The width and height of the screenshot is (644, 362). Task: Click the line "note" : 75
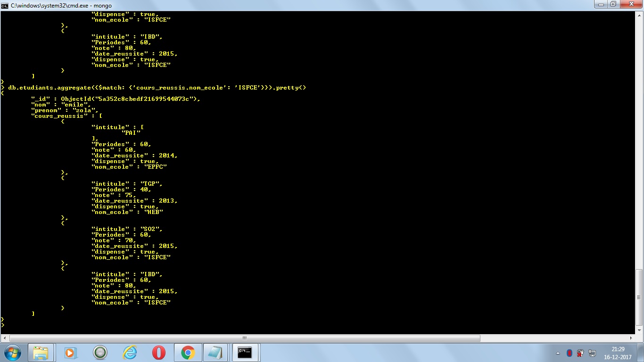114,195
